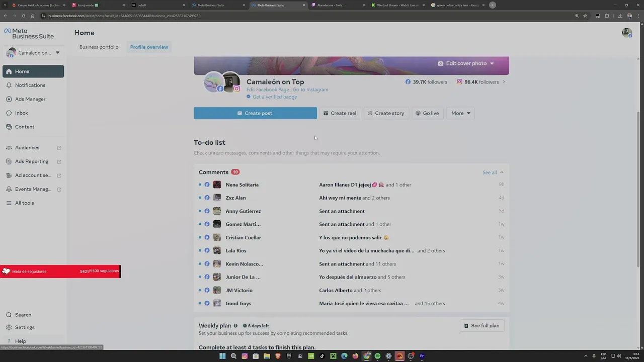Open Notifications from the sidebar
644x362 pixels.
pos(33,85)
